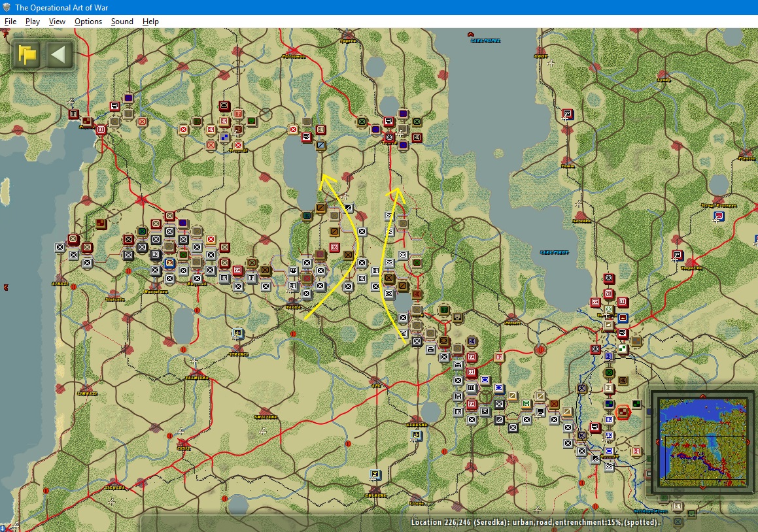Select the unit highlighted with orange hexagon
This screenshot has height=532, width=758.
tap(623, 412)
